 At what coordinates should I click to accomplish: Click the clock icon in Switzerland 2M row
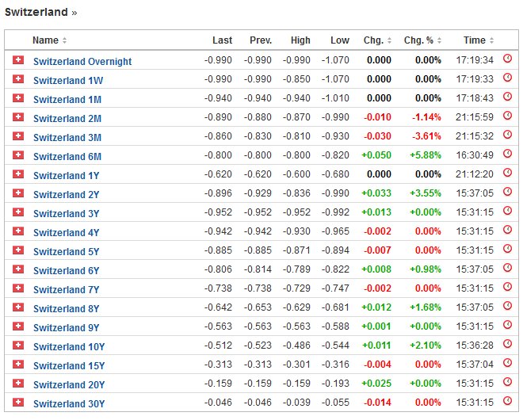507,116
